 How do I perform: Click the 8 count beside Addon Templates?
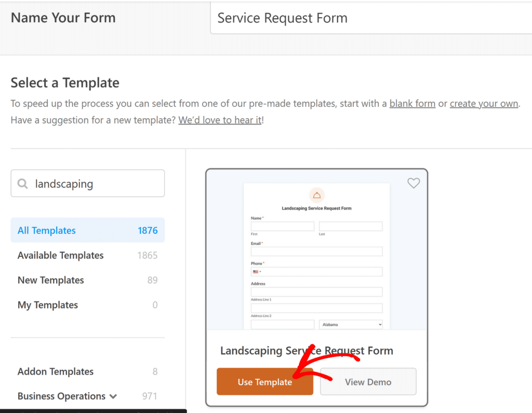pyautogui.click(x=155, y=371)
